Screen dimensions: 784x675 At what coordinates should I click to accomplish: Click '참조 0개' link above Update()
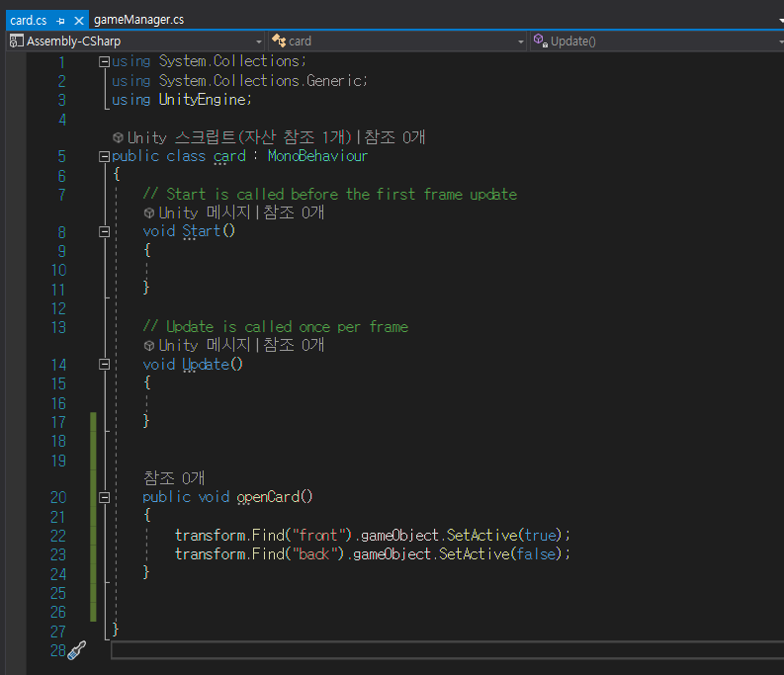point(294,345)
